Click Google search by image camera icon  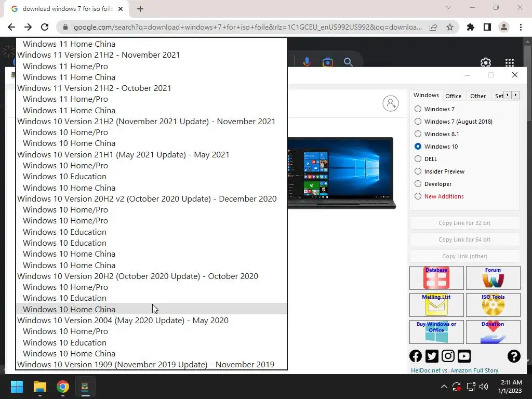tap(327, 62)
